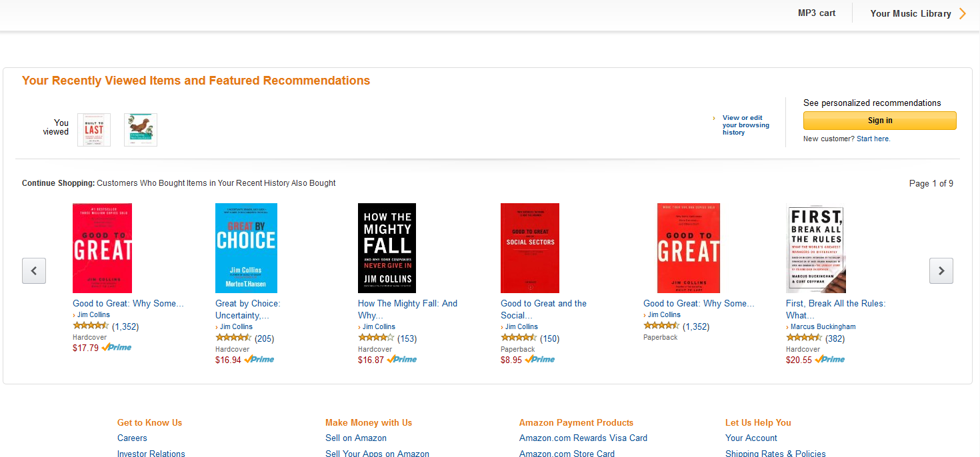Open 'View or edit your browsing history'
Image resolution: width=980 pixels, height=457 pixels.
tap(745, 125)
